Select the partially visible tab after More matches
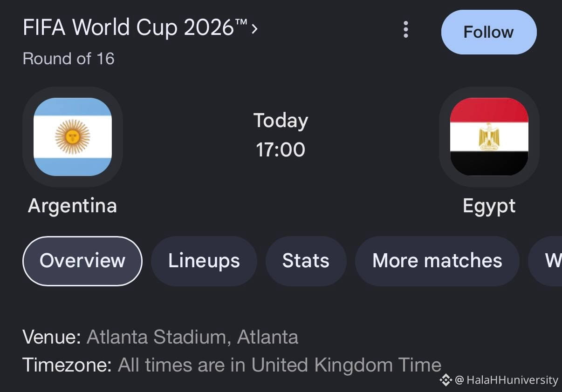 click(545, 261)
